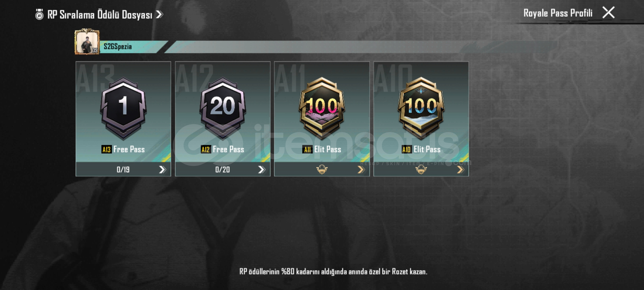
Task: Click the 0/19 progress counter
Action: pyautogui.click(x=123, y=169)
